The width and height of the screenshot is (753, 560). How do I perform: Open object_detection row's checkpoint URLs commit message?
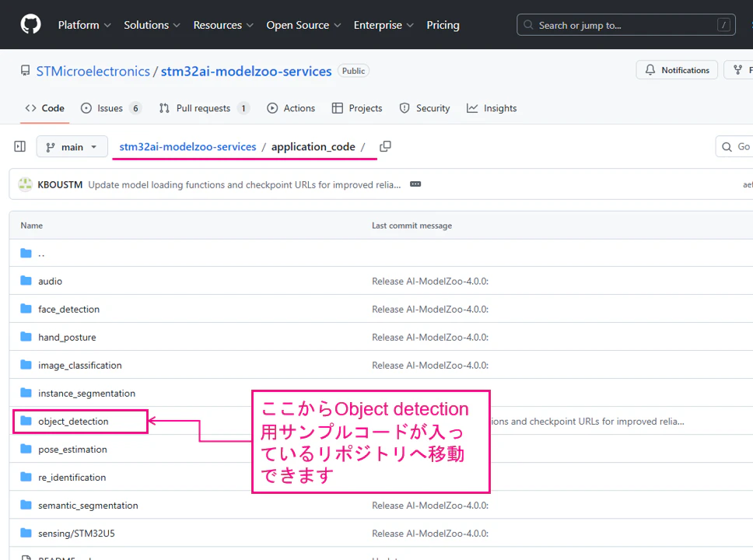tap(587, 422)
